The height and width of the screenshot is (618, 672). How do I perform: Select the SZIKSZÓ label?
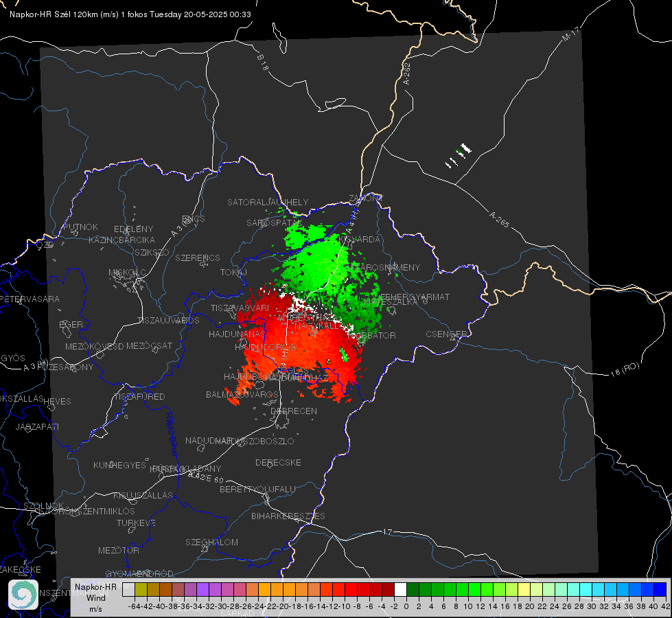pyautogui.click(x=152, y=252)
